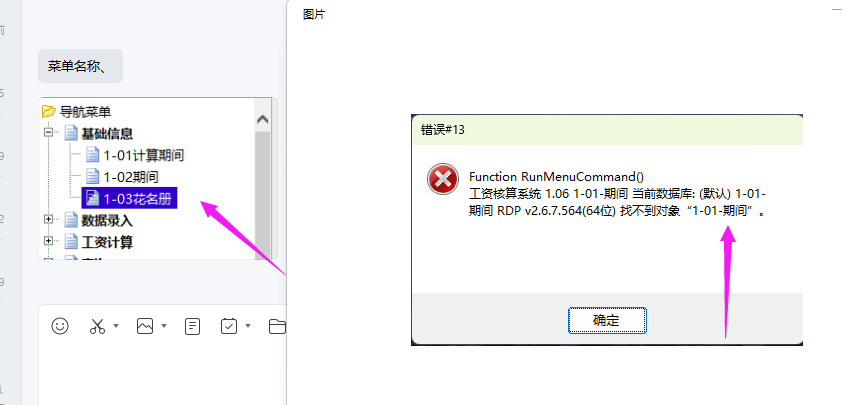Open the image insert icon
Screen dimensions: 868x405
pyautogui.click(x=145, y=326)
